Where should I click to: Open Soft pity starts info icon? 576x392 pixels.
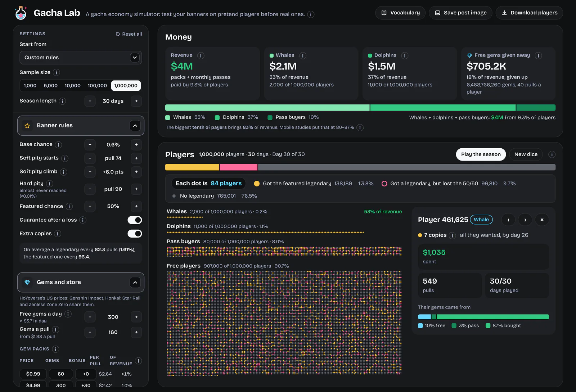(x=64, y=158)
